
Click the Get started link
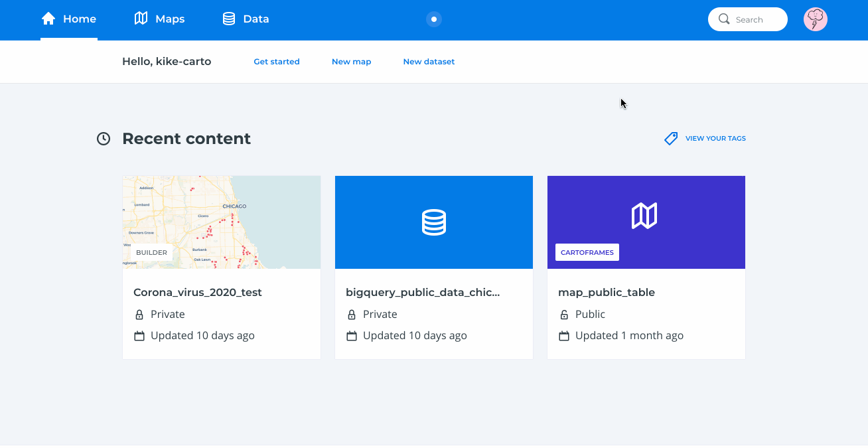click(277, 61)
